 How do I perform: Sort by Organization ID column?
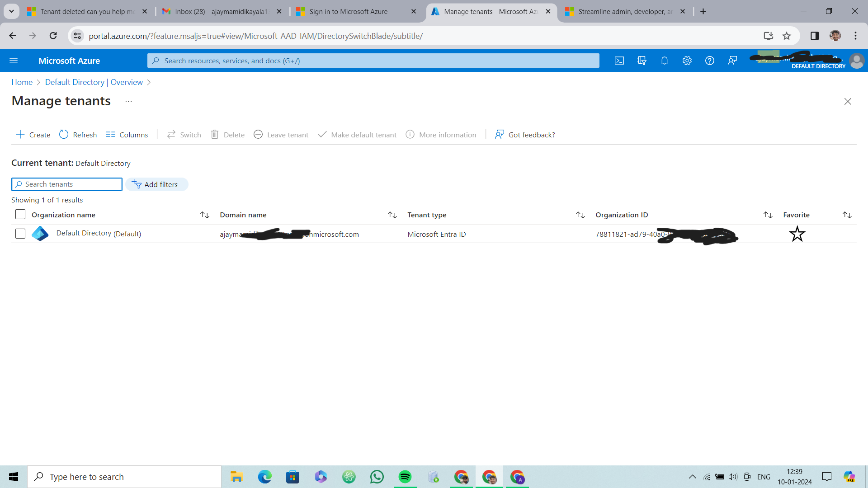pyautogui.click(x=768, y=215)
